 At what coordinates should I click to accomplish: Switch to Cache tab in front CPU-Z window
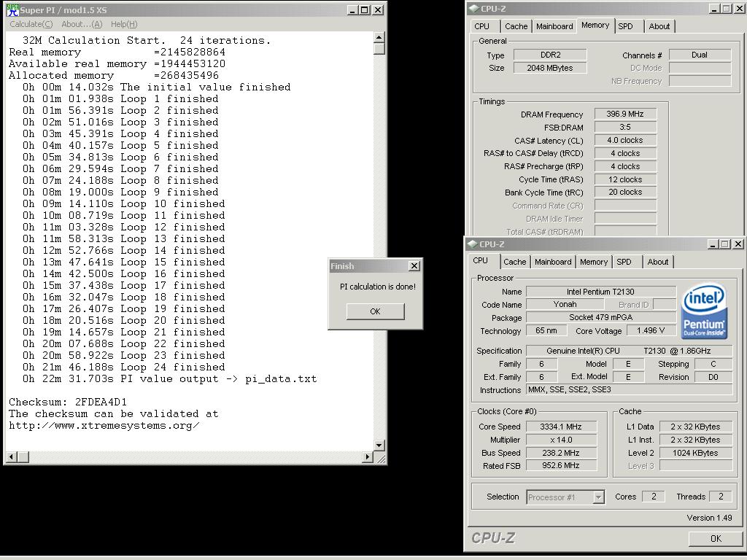click(514, 262)
